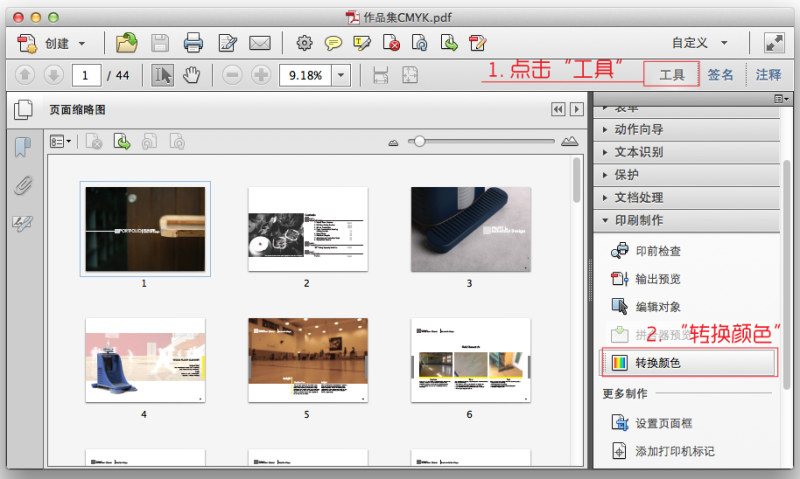Select page 3 thumbnail

(x=470, y=229)
